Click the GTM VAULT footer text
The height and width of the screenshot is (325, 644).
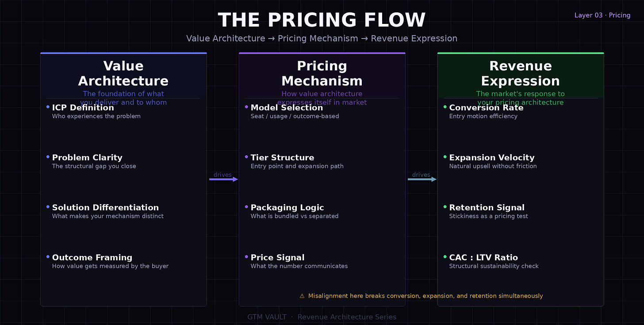point(267,317)
